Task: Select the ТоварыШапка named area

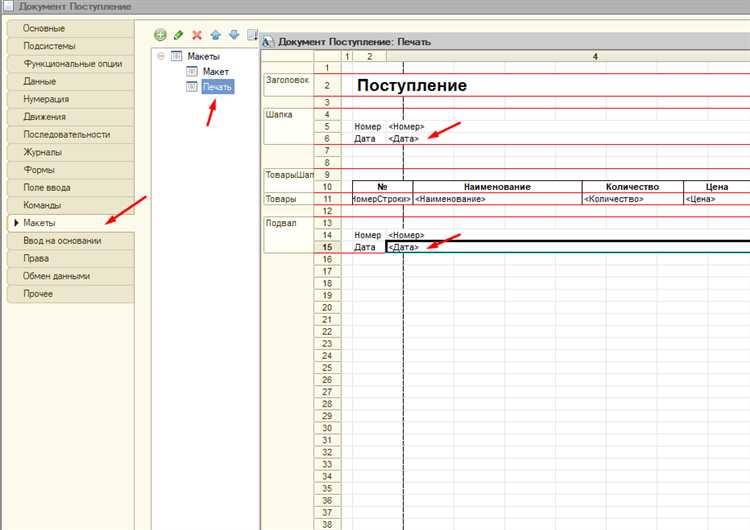Action: tap(288, 180)
